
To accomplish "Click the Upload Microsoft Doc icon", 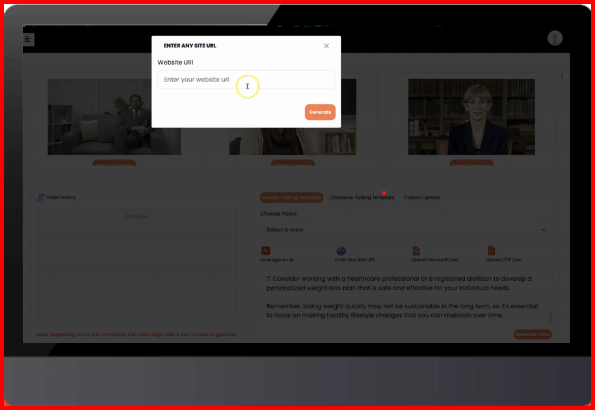I will (416, 251).
